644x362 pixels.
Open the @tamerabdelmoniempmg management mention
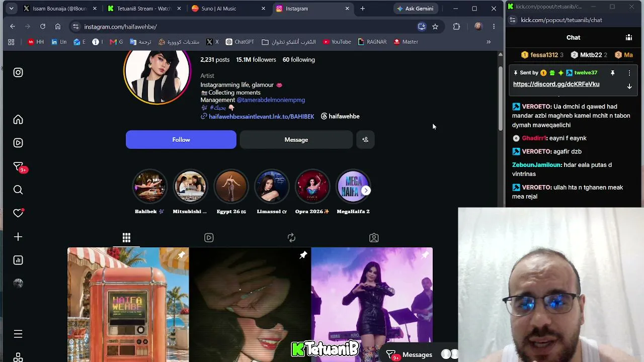tap(271, 100)
